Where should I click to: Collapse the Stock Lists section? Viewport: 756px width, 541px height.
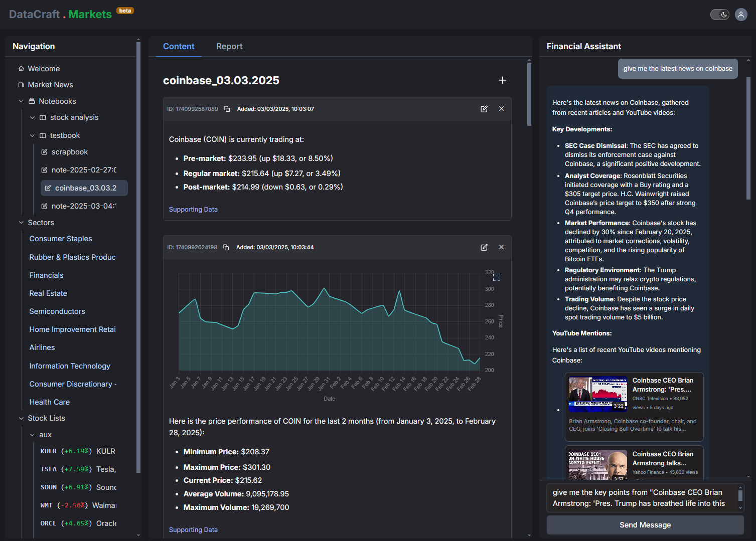[x=21, y=418]
